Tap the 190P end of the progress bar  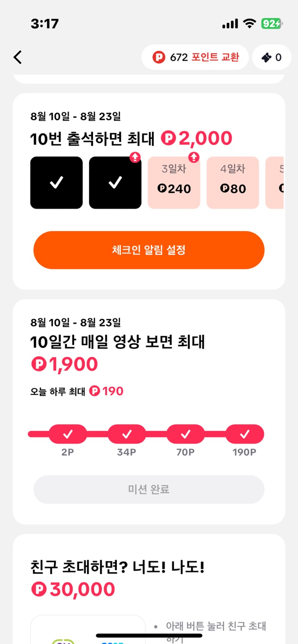coord(245,433)
